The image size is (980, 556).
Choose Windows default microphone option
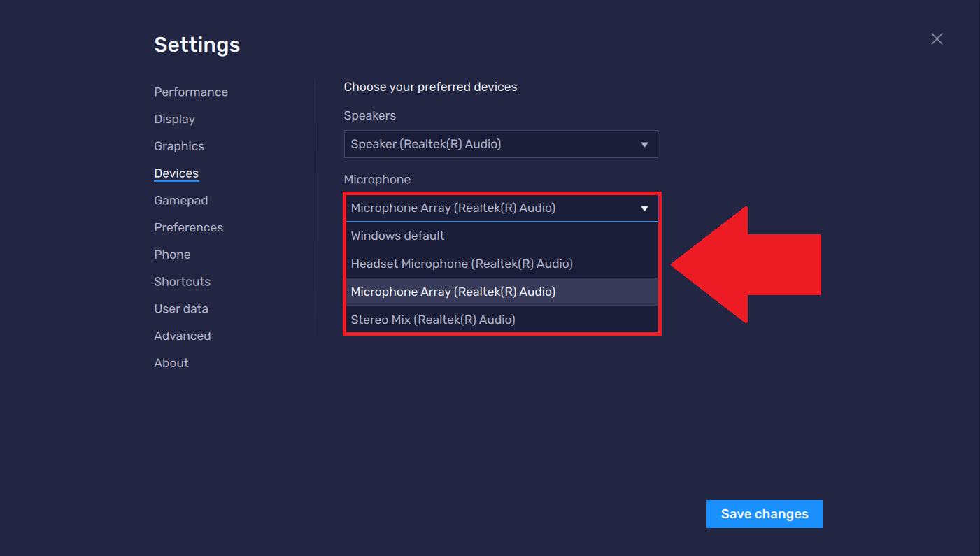coord(502,236)
